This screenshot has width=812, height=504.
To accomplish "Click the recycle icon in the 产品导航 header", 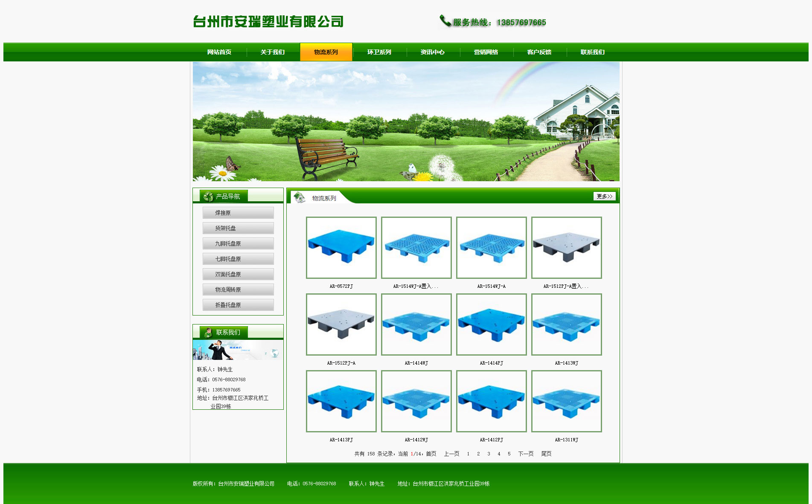I will [208, 197].
